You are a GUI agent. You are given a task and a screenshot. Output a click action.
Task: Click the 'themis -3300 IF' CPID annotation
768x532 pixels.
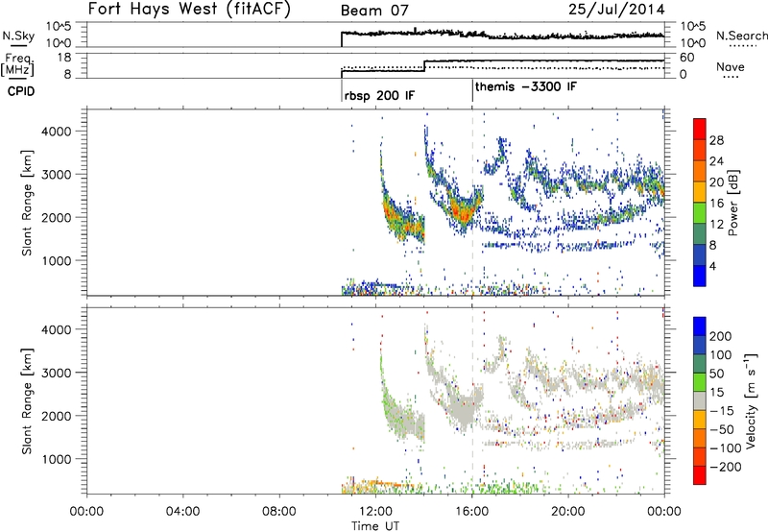525,86
